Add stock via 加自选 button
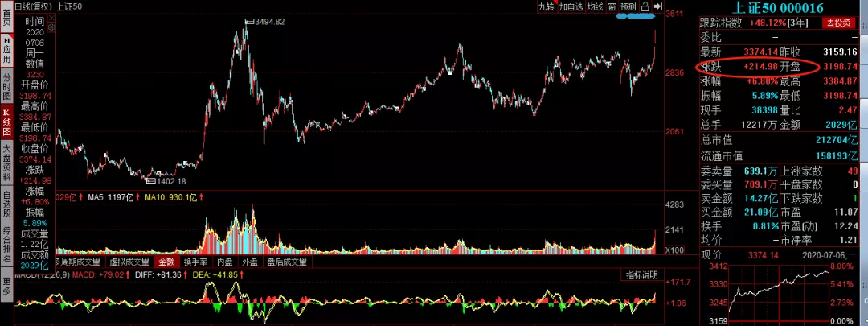This screenshot has height=326, width=868. tap(571, 6)
